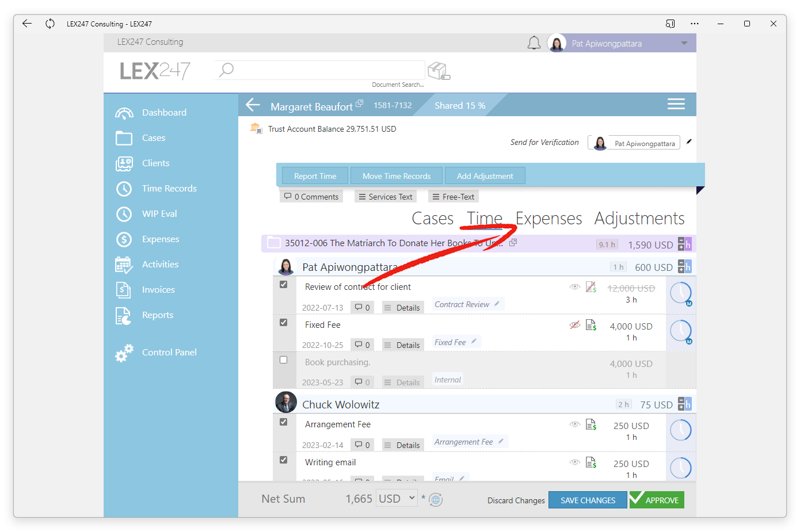The image size is (800, 532).
Task: Click the Discard Changes link
Action: [516, 500]
